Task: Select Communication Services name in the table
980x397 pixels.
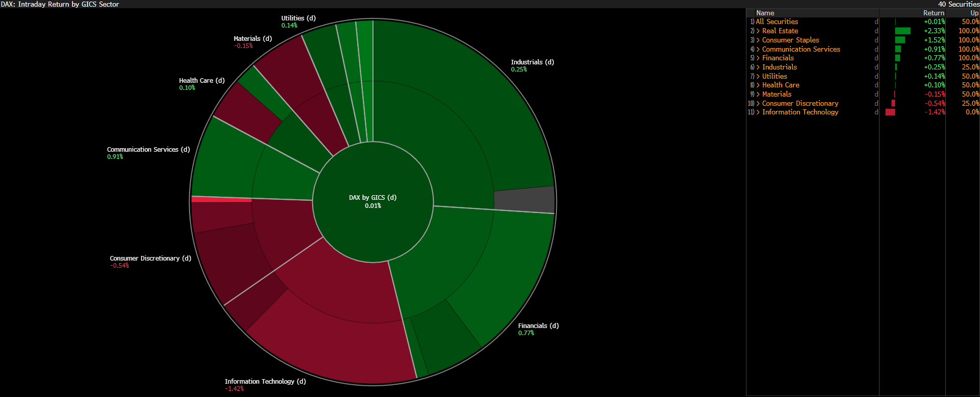Action: click(x=801, y=50)
